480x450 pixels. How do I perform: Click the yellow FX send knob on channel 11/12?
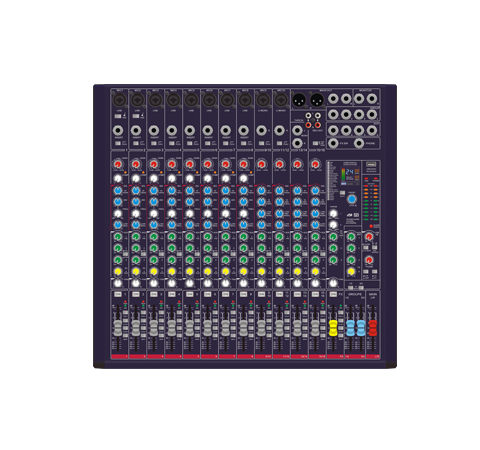click(x=280, y=271)
